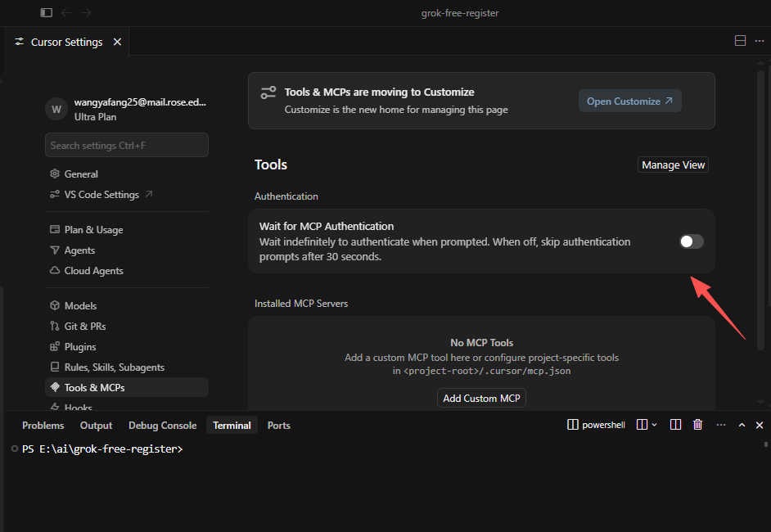Kill terminal with trash icon

click(697, 424)
